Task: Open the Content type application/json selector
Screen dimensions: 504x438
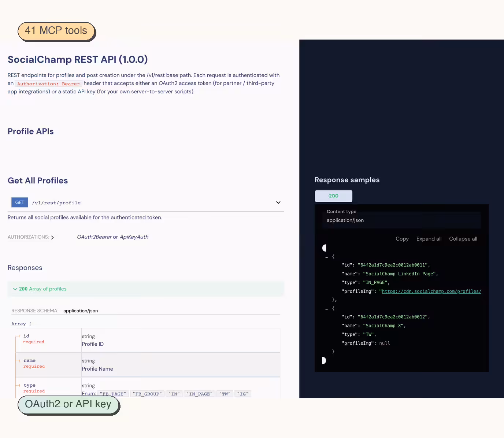Action: (402, 220)
